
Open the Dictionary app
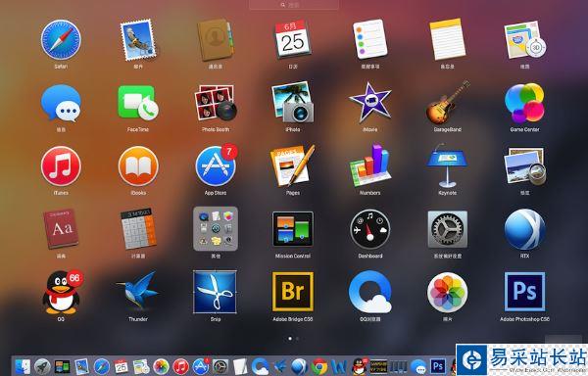[61, 229]
